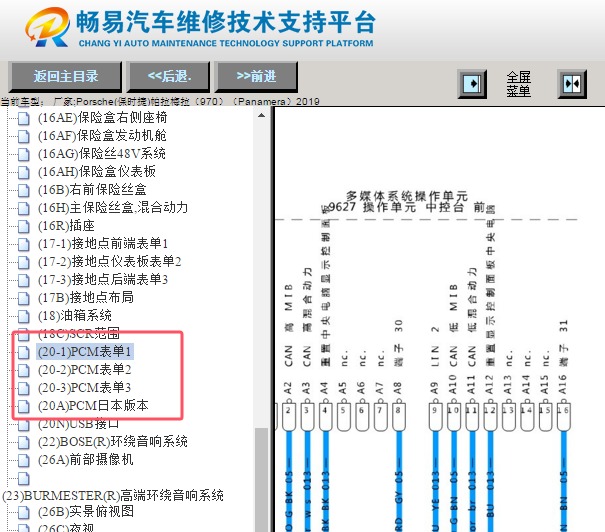Open (23)BURMESTER(R)高端环绕音响系统 entry
605x532 pixels.
[113, 495]
